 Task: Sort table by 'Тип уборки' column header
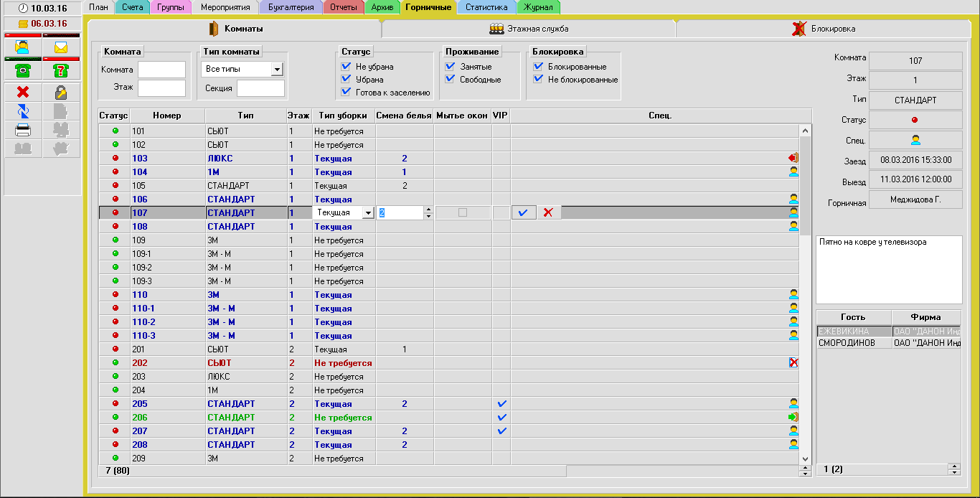pyautogui.click(x=344, y=116)
